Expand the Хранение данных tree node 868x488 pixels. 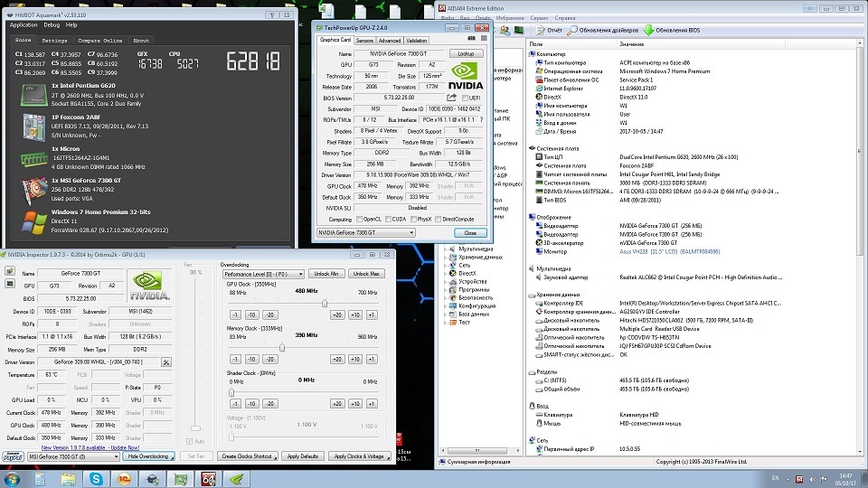coord(445,258)
